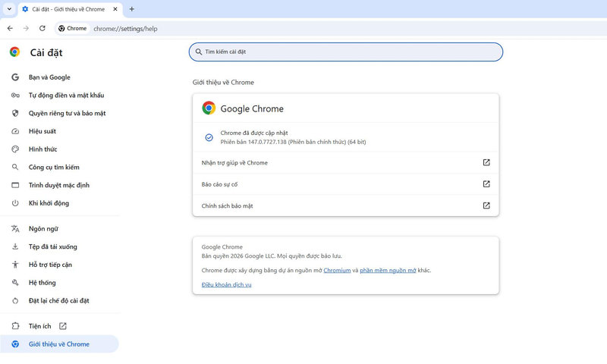Click the Google G icon in sidebar
This screenshot has width=607, height=364.
pos(15,77)
